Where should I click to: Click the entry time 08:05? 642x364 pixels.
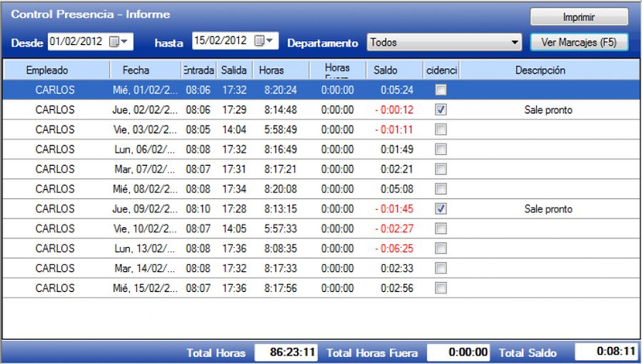click(198, 129)
